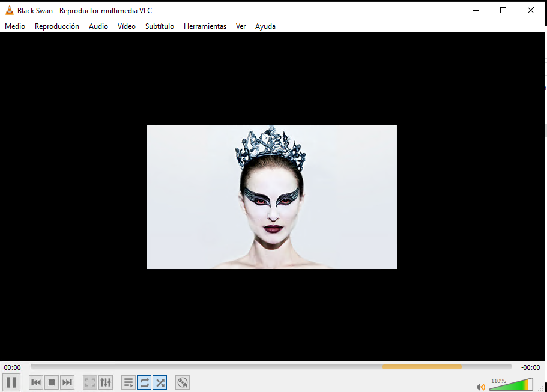Viewport: 547px width, 392px height.
Task: Open the Reproducción menu
Action: pos(57,26)
